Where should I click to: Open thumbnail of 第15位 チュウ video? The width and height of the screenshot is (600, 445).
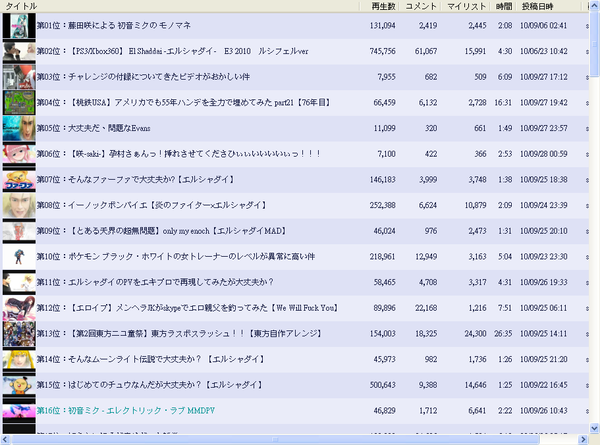(19, 385)
